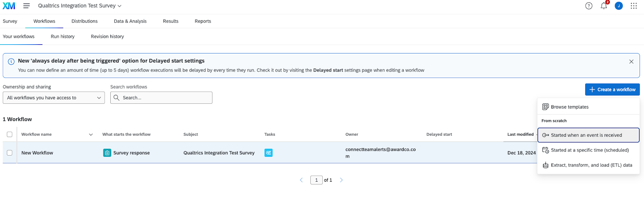Click the Survey response clipboard icon
The width and height of the screenshot is (644, 197).
107,153
